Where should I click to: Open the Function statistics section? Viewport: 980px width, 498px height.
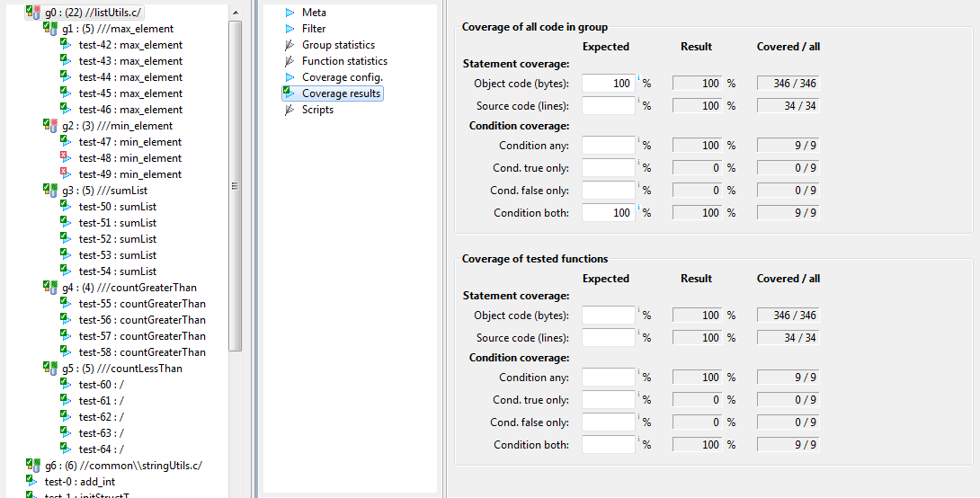(x=344, y=60)
